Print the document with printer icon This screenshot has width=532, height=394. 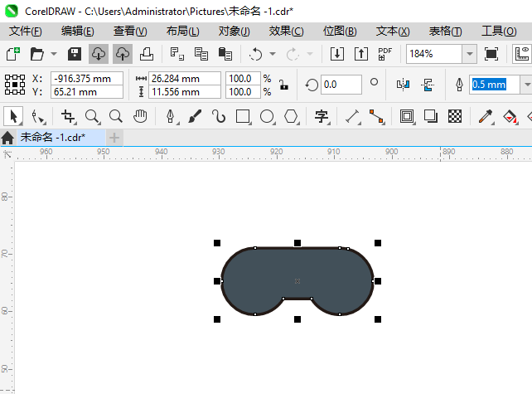click(147, 54)
